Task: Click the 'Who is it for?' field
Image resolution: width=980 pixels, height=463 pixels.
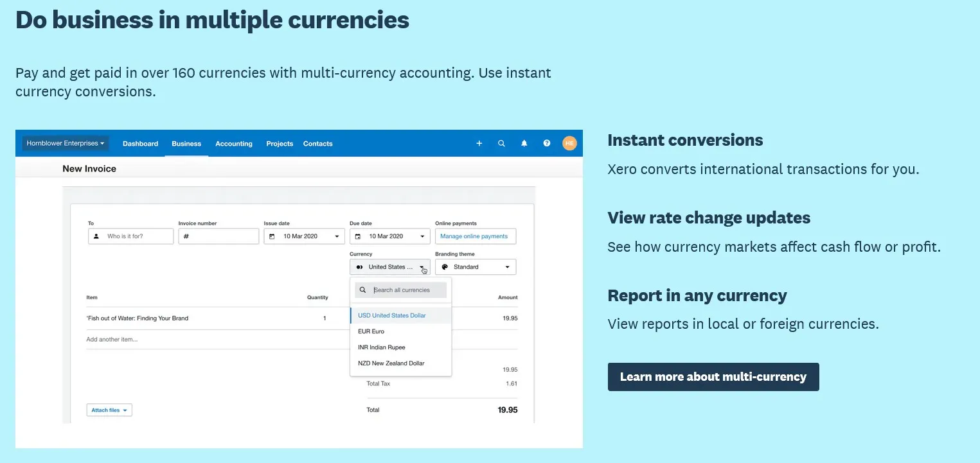Action: click(x=130, y=236)
